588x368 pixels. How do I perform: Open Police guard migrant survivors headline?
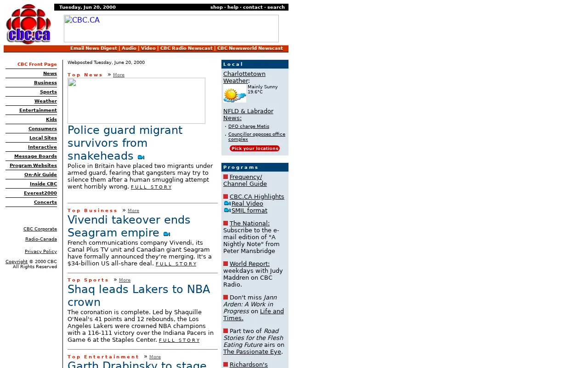click(125, 143)
